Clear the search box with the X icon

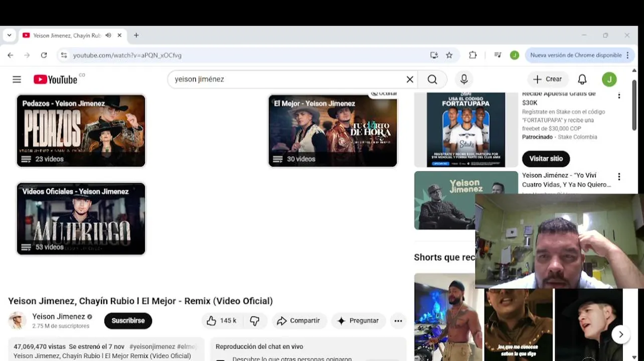[410, 79]
